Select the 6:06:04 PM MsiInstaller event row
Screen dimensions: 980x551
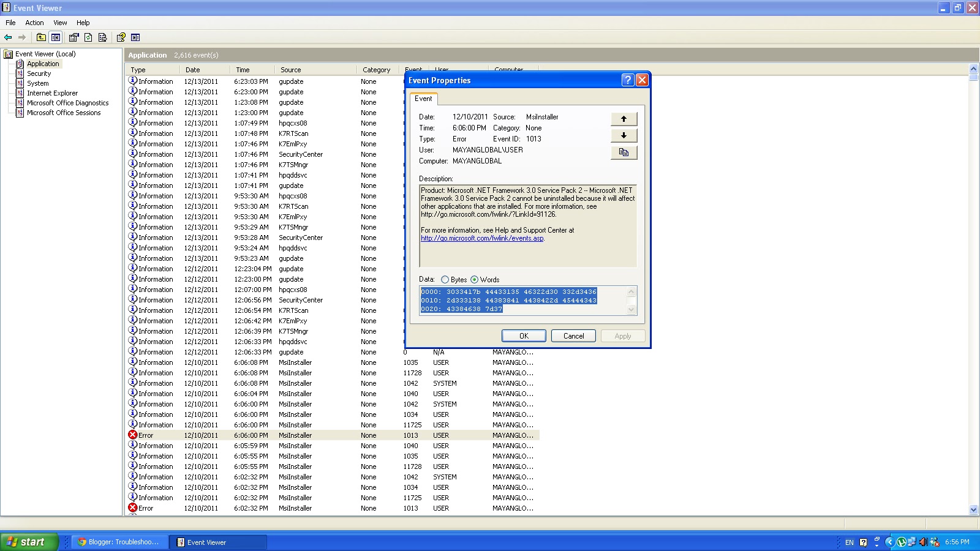(333, 394)
